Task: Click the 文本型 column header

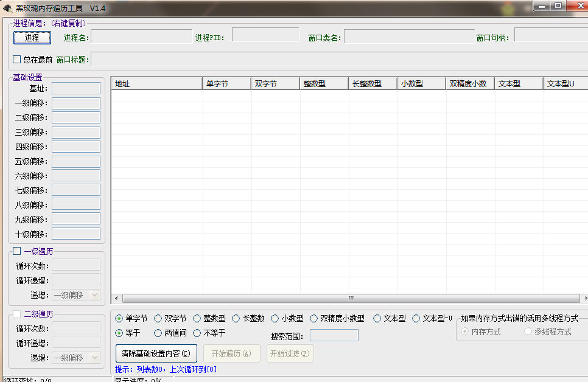Action: (x=519, y=83)
